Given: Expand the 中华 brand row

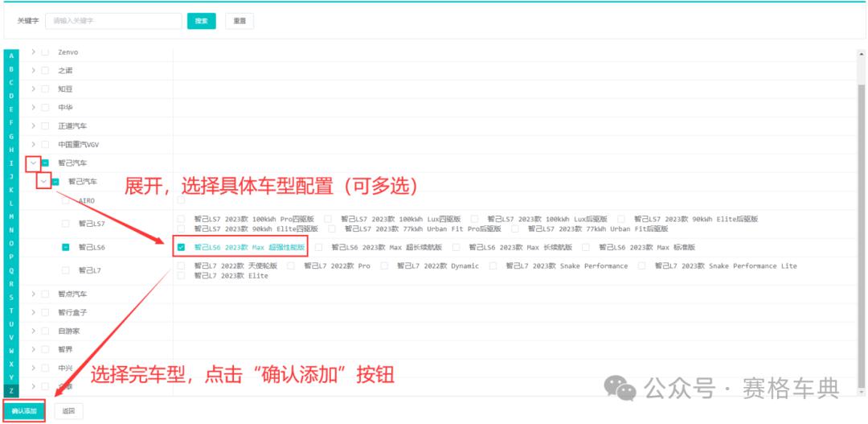Looking at the screenshot, I should click(33, 107).
